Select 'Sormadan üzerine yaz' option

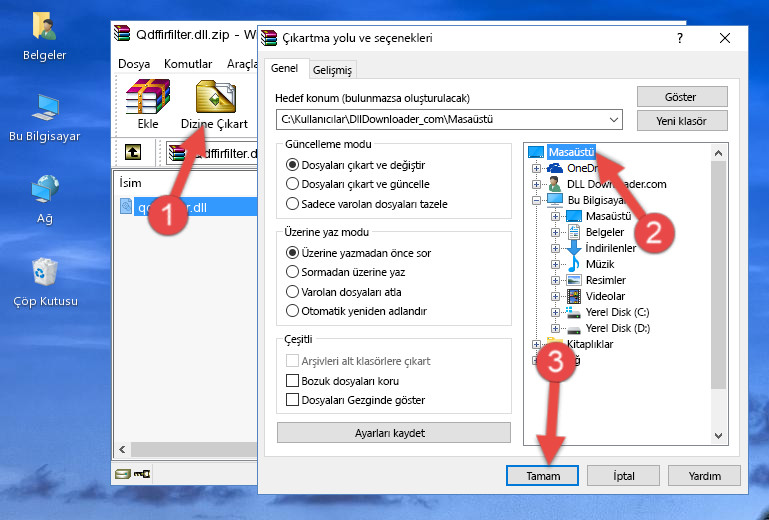(292, 272)
